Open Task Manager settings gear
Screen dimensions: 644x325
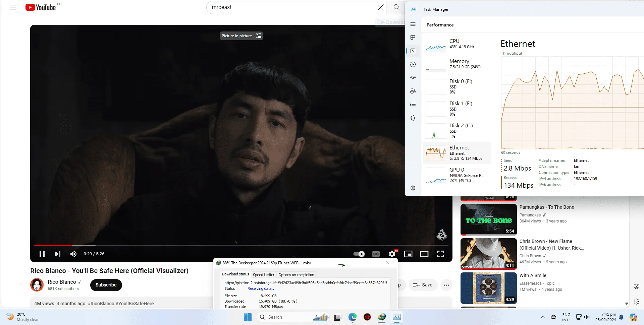click(413, 188)
